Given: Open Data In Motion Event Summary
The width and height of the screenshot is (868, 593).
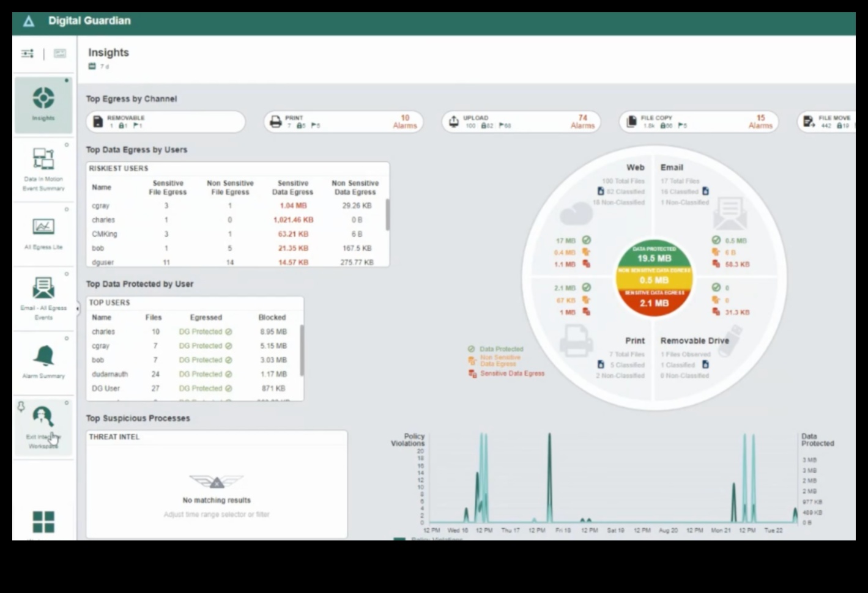Looking at the screenshot, I should pyautogui.click(x=43, y=170).
